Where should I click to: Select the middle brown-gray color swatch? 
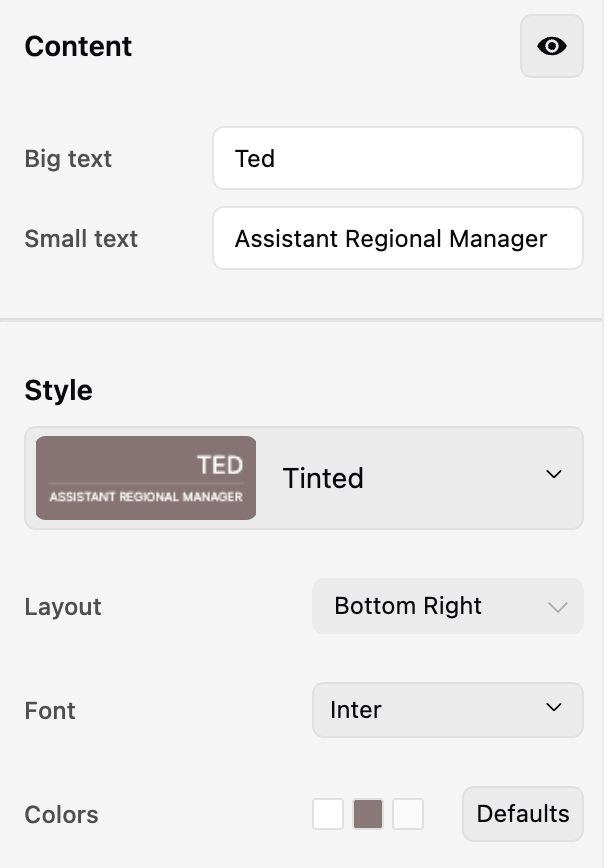pos(368,814)
